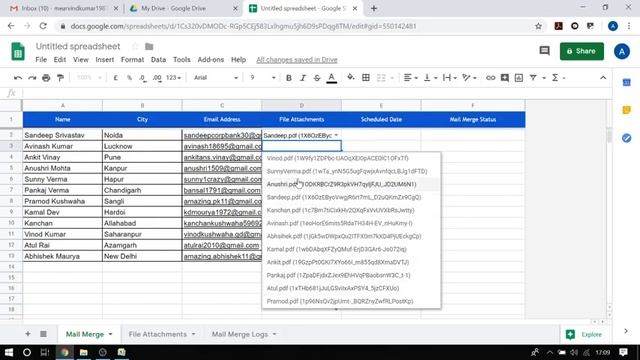Open dropdown arrow in cell D2

coord(336,135)
